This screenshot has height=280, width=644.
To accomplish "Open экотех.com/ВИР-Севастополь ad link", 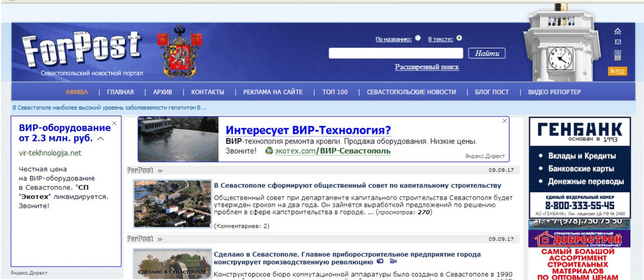I will click(x=333, y=151).
